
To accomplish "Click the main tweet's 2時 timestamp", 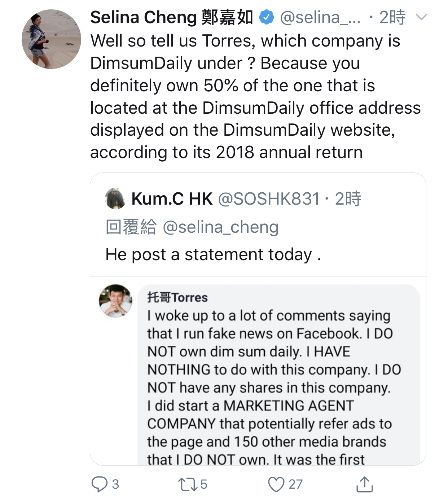I will pyautogui.click(x=392, y=17).
